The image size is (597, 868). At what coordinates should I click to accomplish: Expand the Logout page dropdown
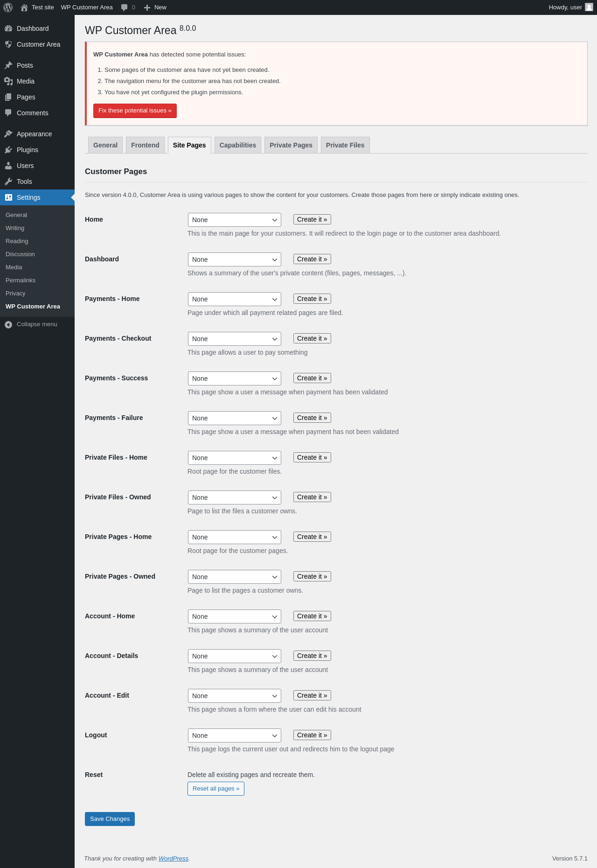click(x=234, y=735)
